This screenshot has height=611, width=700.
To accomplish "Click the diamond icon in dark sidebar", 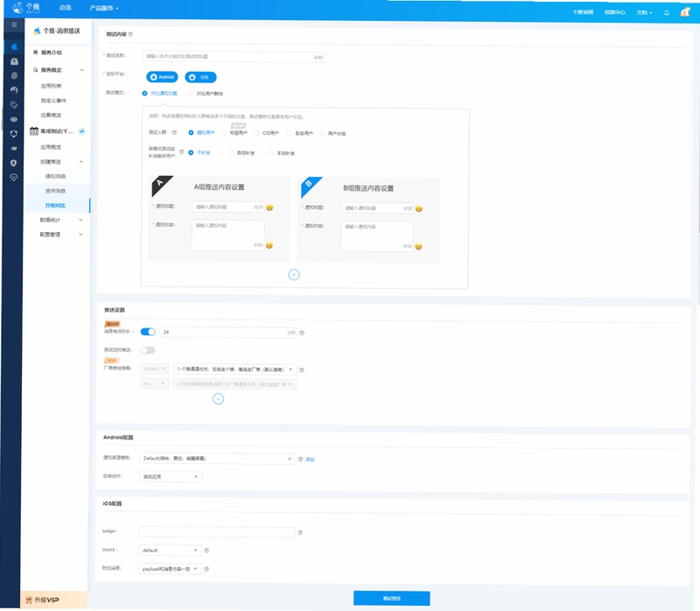I will [x=14, y=178].
